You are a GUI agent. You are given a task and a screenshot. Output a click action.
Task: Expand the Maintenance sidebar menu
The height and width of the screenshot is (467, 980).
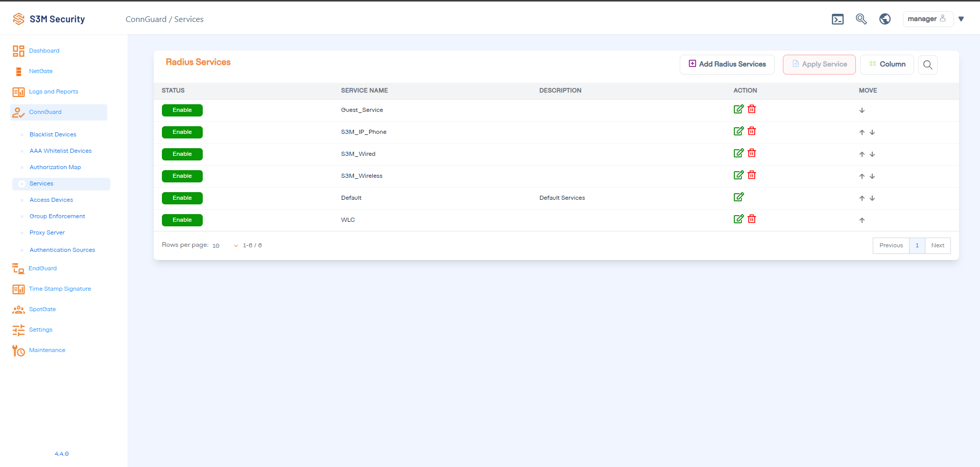click(x=47, y=350)
